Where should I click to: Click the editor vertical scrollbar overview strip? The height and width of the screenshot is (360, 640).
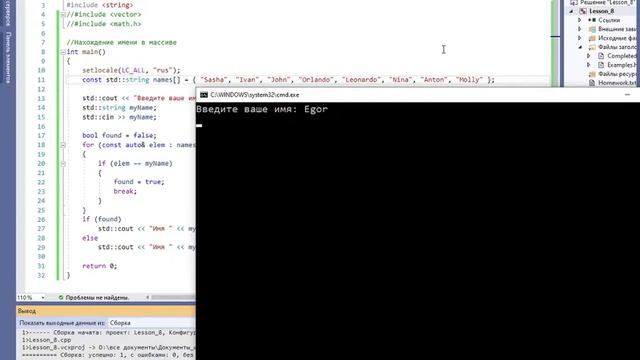pos(555,43)
